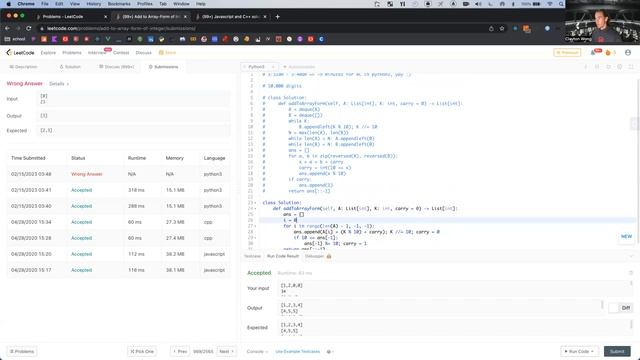640x360 pixels.
Task: Open the Store nav item
Action: [x=167, y=53]
